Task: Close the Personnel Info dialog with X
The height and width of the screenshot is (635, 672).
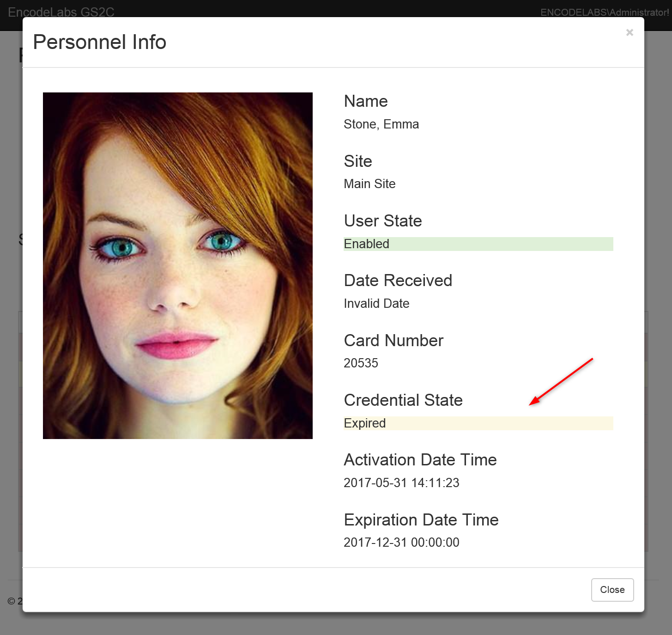Action: tap(630, 32)
